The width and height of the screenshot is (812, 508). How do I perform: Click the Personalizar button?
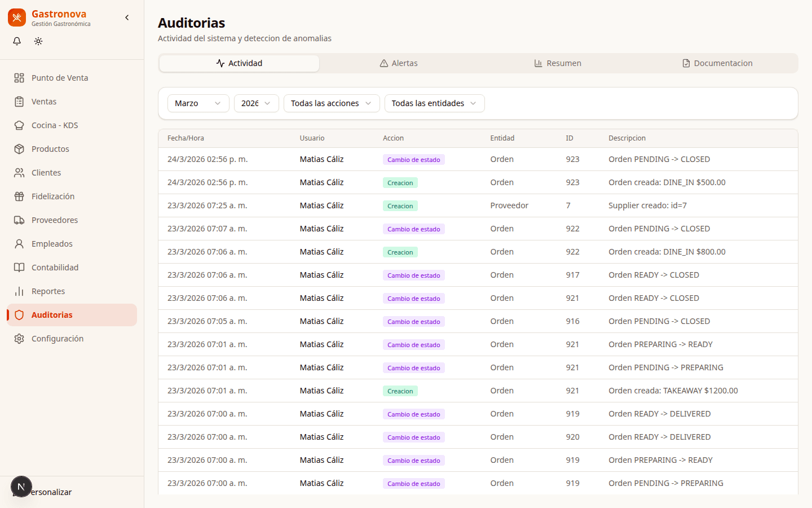pyautogui.click(x=51, y=492)
